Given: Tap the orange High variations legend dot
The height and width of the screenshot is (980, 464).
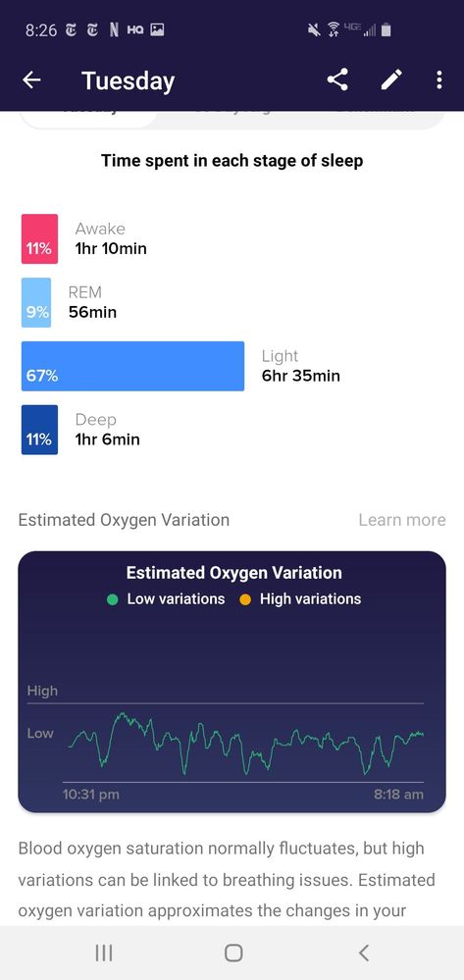Looking at the screenshot, I should pyautogui.click(x=245, y=599).
